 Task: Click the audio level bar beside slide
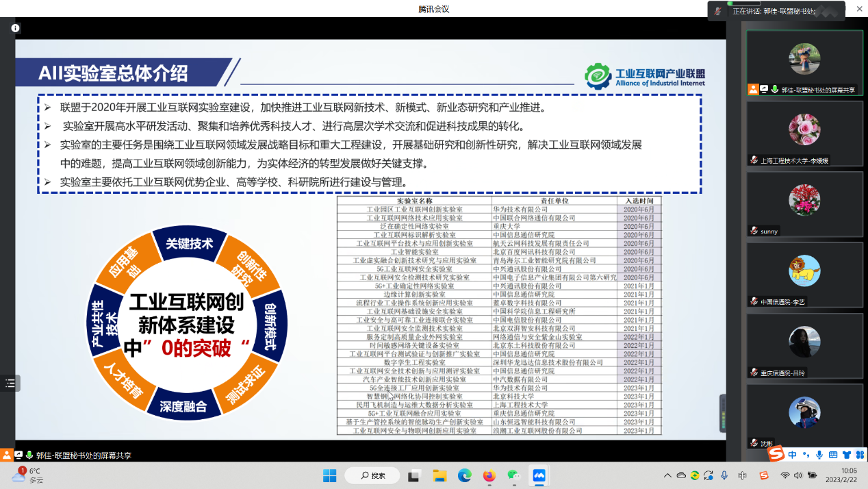click(722, 413)
